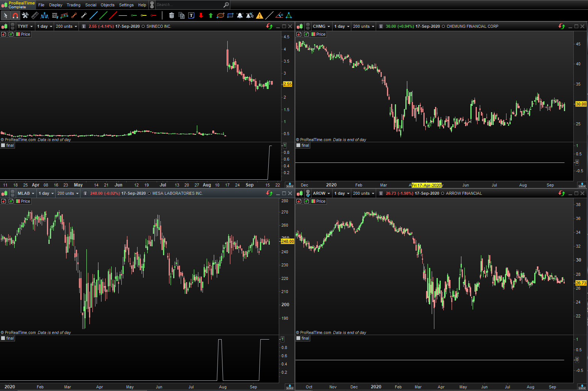Select the angle measurement tool
Image resolution: width=588 pixels, height=391 pixels.
(x=279, y=15)
